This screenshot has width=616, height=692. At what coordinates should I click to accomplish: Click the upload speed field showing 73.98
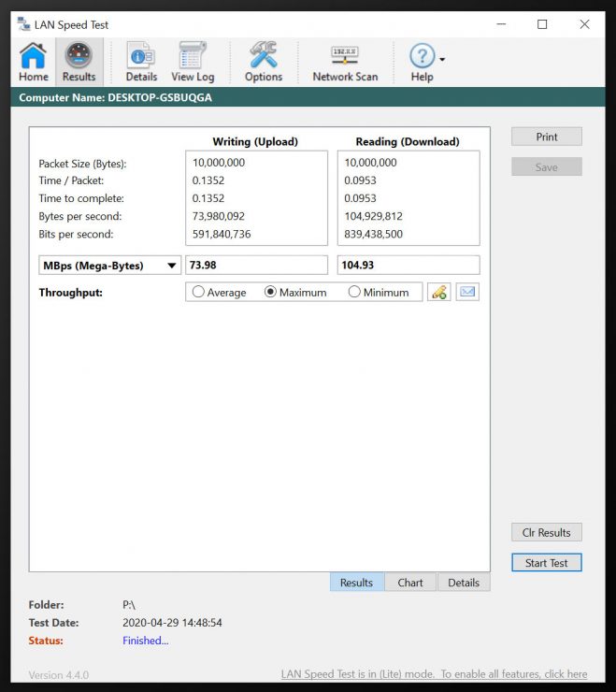[256, 265]
